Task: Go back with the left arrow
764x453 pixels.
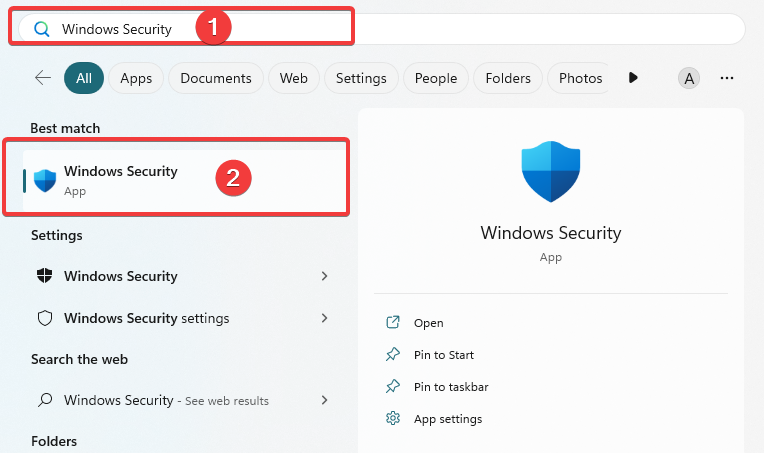Action: pyautogui.click(x=43, y=78)
